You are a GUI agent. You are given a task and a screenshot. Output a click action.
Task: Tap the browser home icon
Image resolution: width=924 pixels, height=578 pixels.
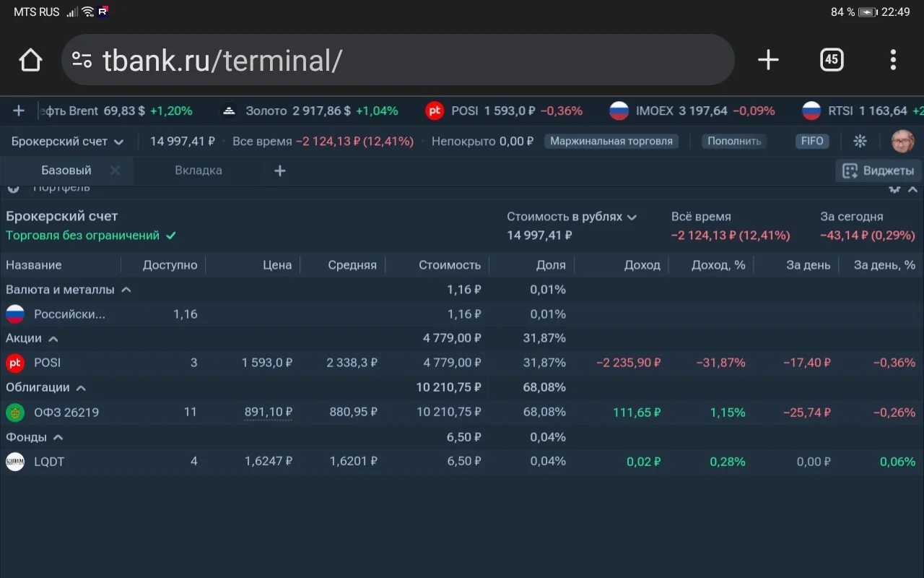pyautogui.click(x=30, y=60)
